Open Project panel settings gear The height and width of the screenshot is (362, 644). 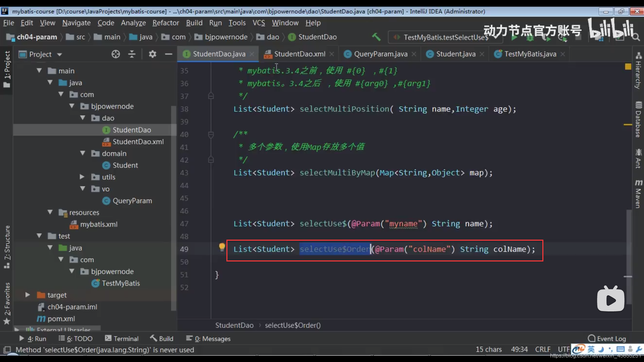point(153,54)
